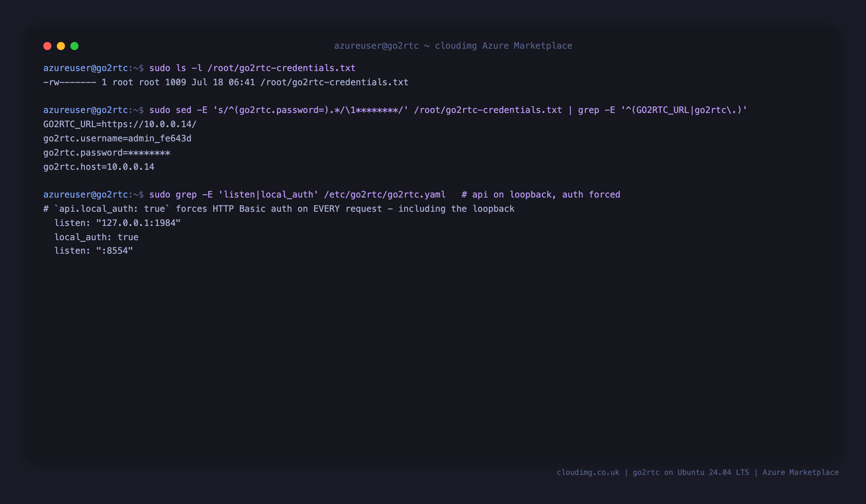
Task: Click the 'local_auth: true' line
Action: 96,237
